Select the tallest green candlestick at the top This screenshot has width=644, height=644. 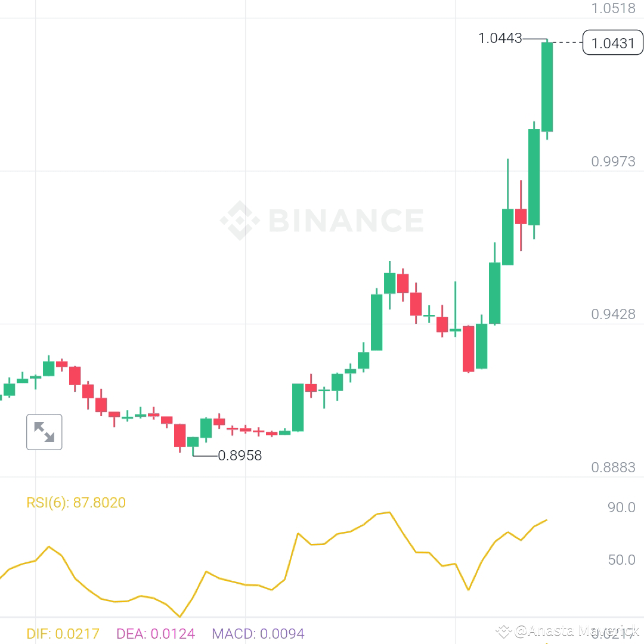pos(546,86)
